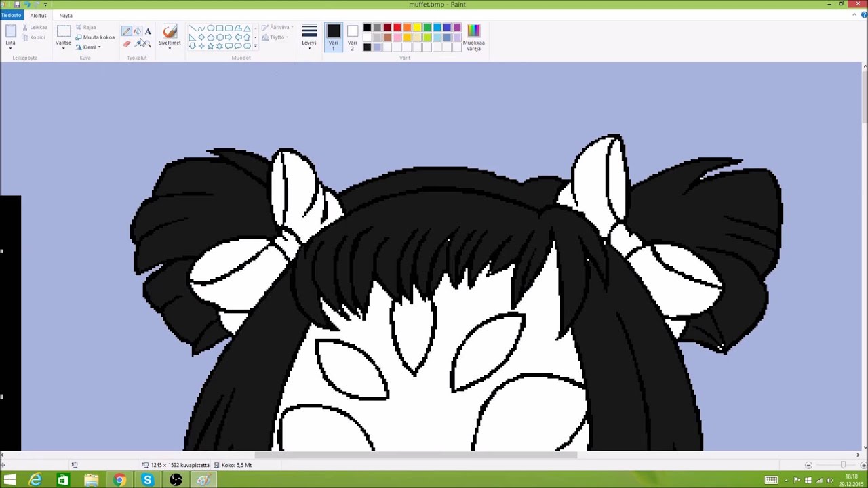Choose the right arrow shape
Viewport: 868px width, 488px height.
tap(229, 37)
